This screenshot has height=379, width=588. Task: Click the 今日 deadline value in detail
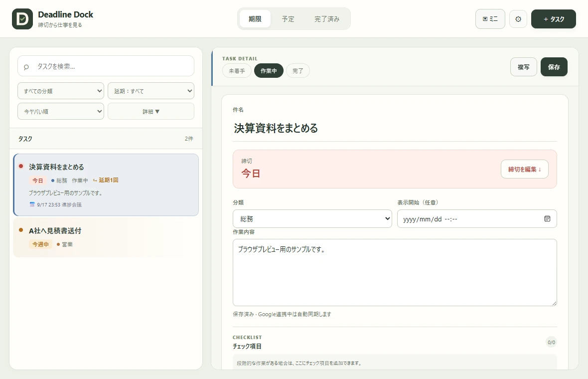click(x=251, y=174)
